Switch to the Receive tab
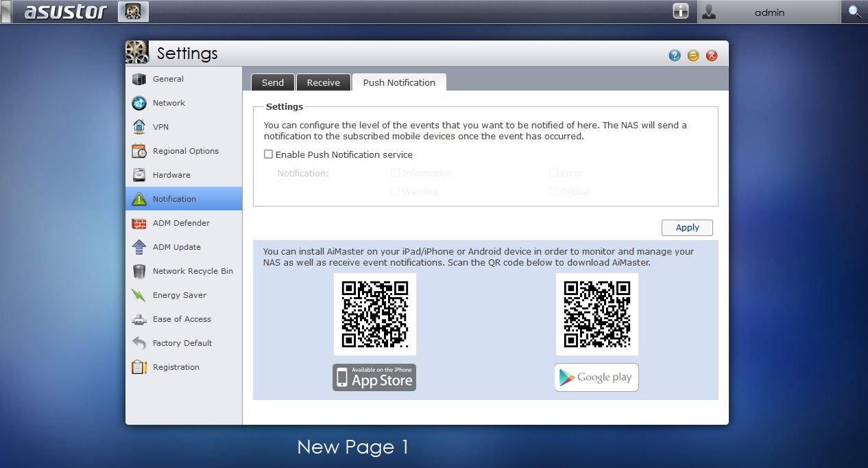The width and height of the screenshot is (868, 468). tap(324, 82)
